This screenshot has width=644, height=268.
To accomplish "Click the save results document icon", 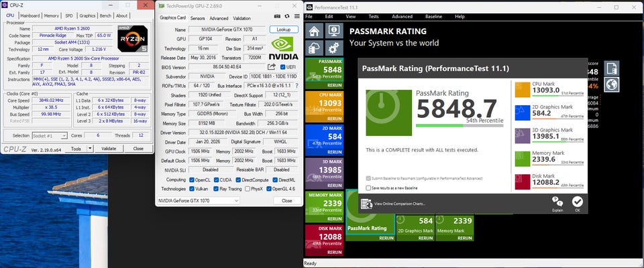I will coord(612,68).
